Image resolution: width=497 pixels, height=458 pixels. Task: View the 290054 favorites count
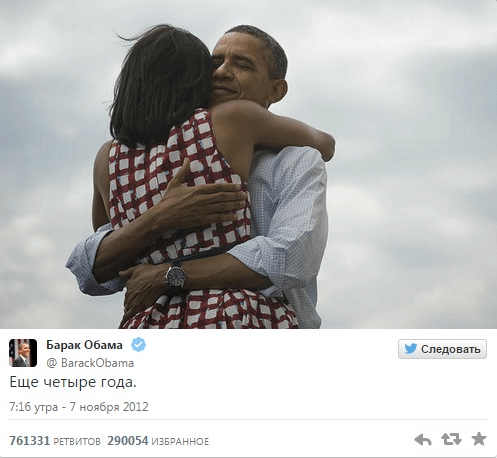tap(128, 441)
